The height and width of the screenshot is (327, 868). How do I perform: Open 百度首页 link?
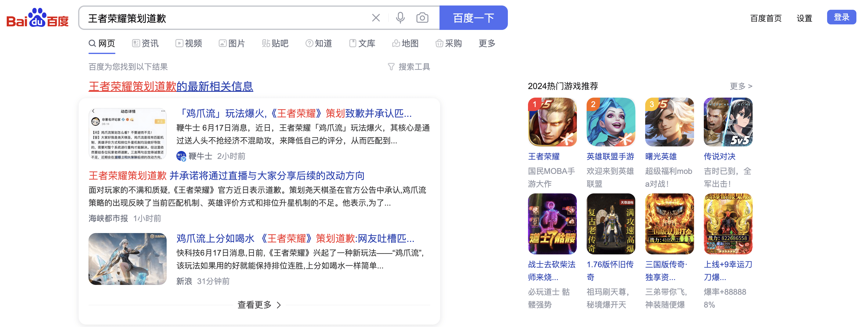coord(765,18)
